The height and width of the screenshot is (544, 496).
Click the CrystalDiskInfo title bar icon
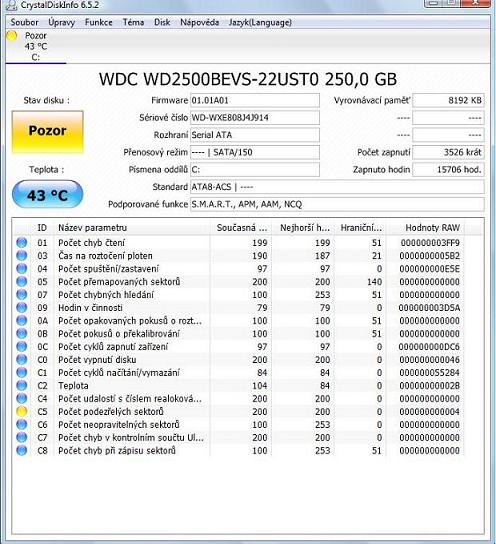pyautogui.click(x=11, y=4)
